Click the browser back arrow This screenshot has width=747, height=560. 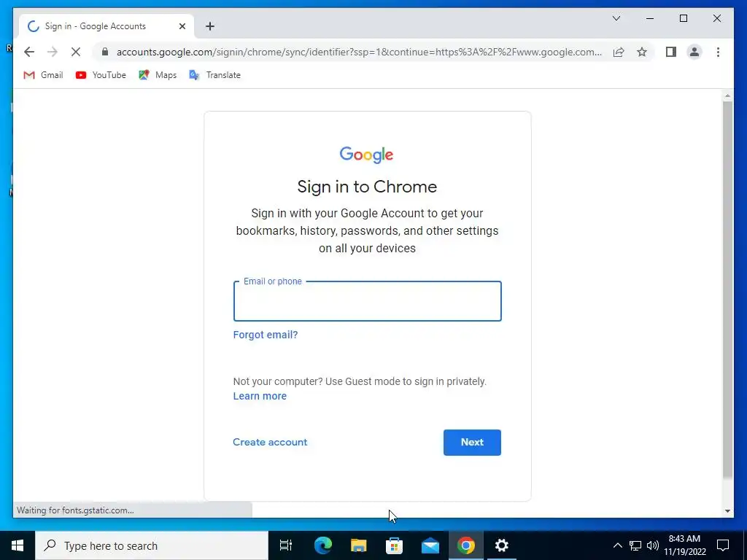tap(29, 52)
